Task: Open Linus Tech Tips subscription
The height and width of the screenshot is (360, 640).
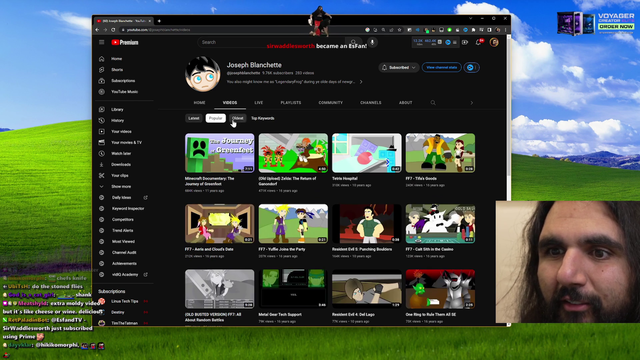Action: point(124,301)
